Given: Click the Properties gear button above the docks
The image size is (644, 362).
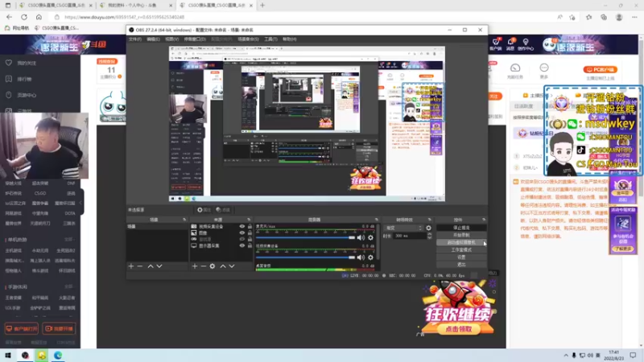Looking at the screenshot, I should pyautogui.click(x=204, y=210).
